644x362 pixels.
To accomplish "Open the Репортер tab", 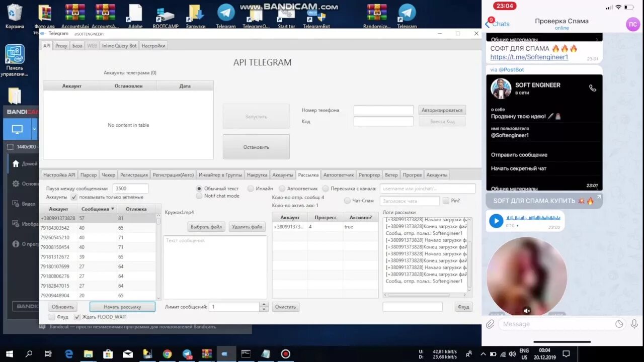I will coord(370,175).
